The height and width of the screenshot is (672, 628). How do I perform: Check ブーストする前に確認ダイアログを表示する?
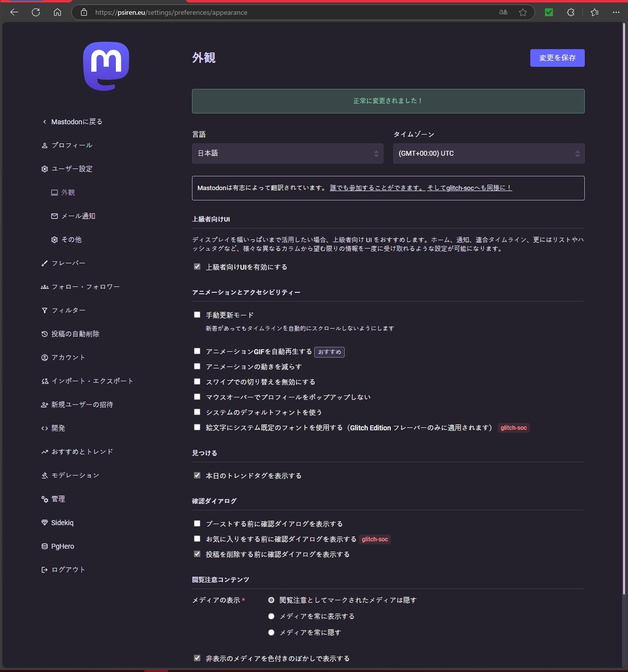197,524
